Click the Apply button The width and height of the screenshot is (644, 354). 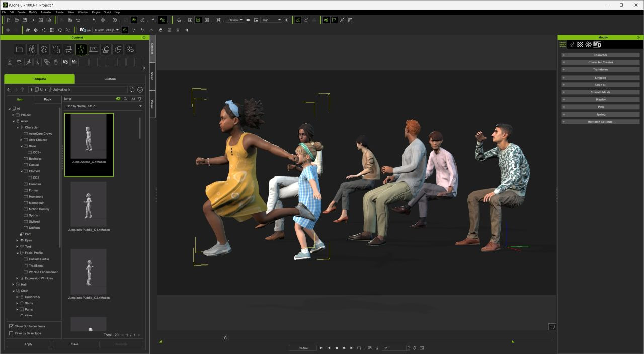coord(28,344)
